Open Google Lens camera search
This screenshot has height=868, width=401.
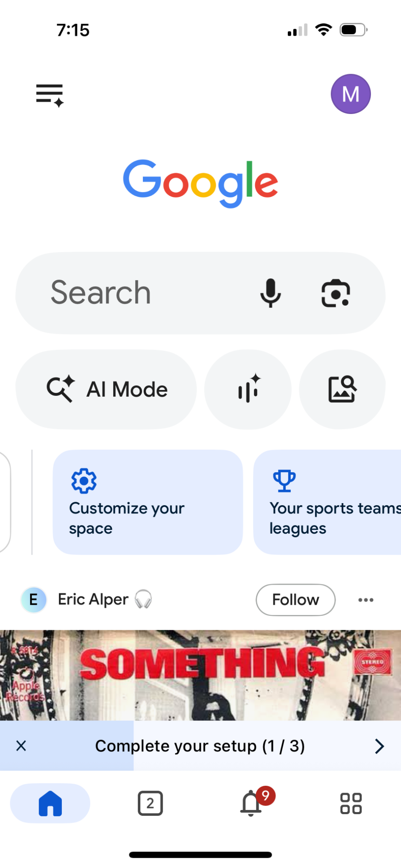[335, 293]
